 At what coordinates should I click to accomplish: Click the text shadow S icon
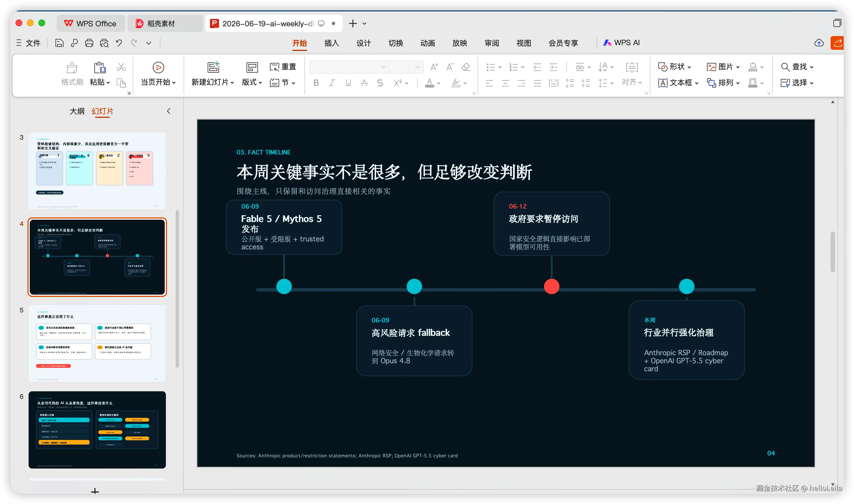[x=380, y=83]
